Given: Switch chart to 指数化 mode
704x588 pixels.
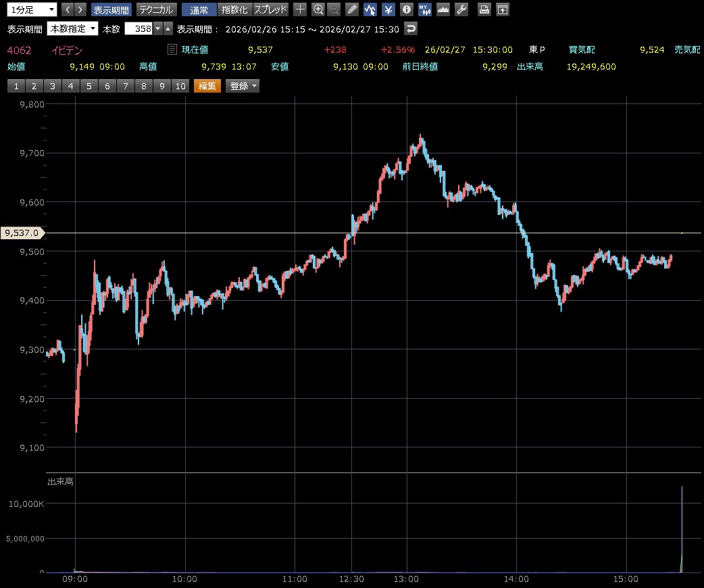Looking at the screenshot, I should tap(234, 9).
